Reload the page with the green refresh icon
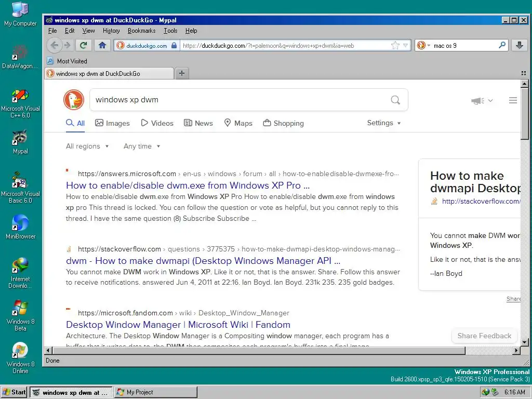The width and height of the screenshot is (532, 399). point(84,45)
